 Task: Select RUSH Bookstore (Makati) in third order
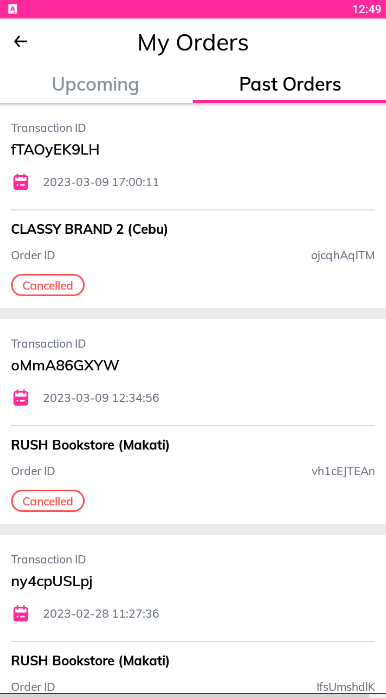tap(90, 661)
